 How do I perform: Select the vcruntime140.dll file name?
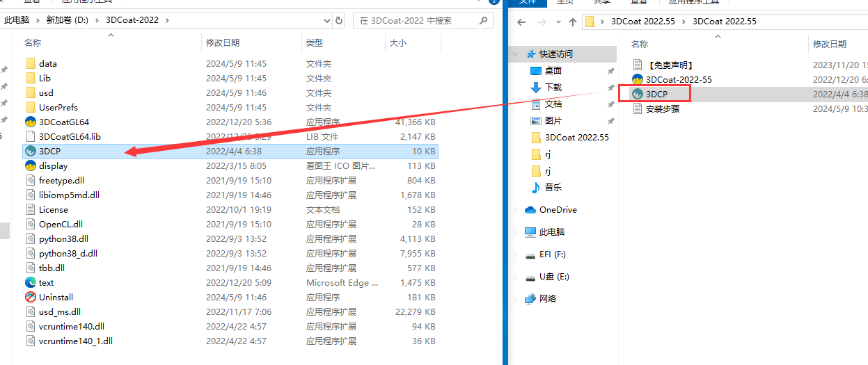click(x=72, y=326)
